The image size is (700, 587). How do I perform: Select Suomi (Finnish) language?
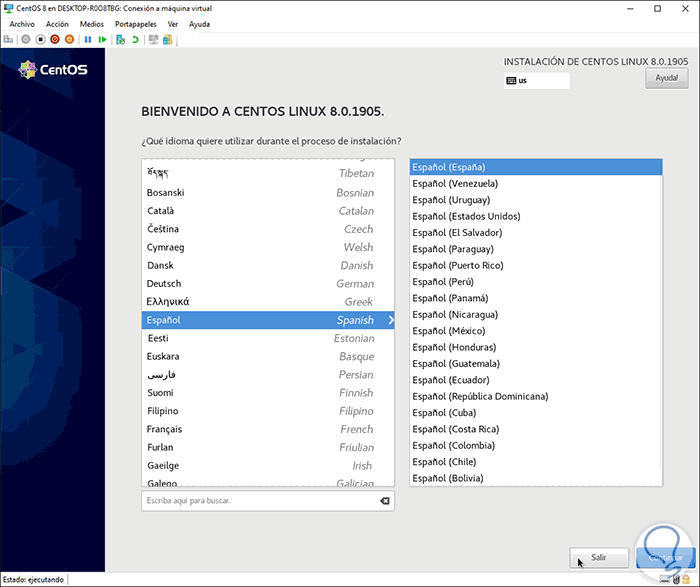click(268, 393)
